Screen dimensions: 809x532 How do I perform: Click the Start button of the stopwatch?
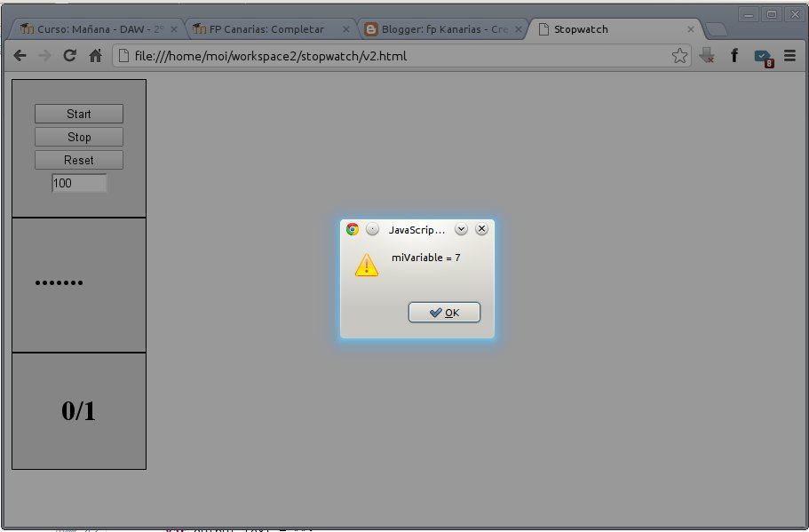pyautogui.click(x=78, y=114)
